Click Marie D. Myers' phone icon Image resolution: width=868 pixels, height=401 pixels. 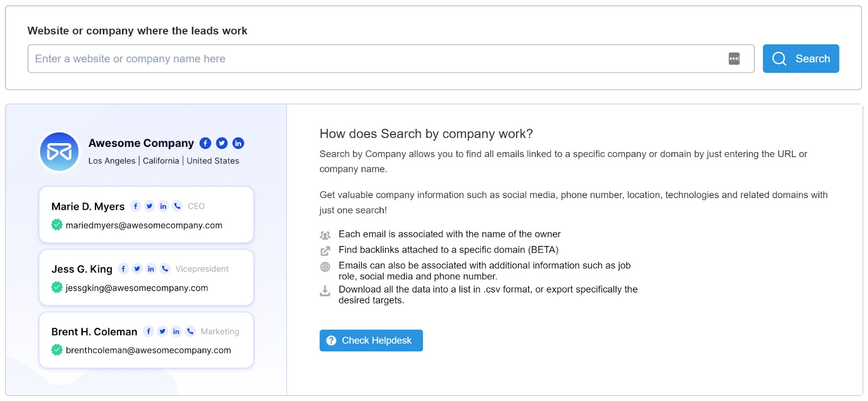pyautogui.click(x=177, y=206)
